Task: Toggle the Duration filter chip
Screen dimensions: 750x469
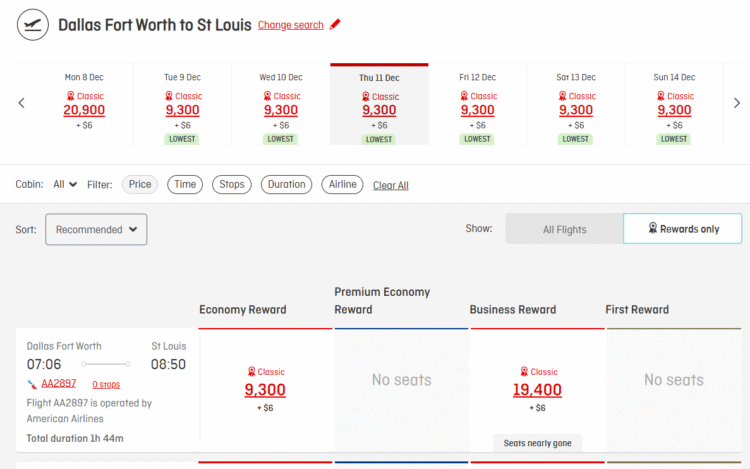Action: (x=287, y=185)
